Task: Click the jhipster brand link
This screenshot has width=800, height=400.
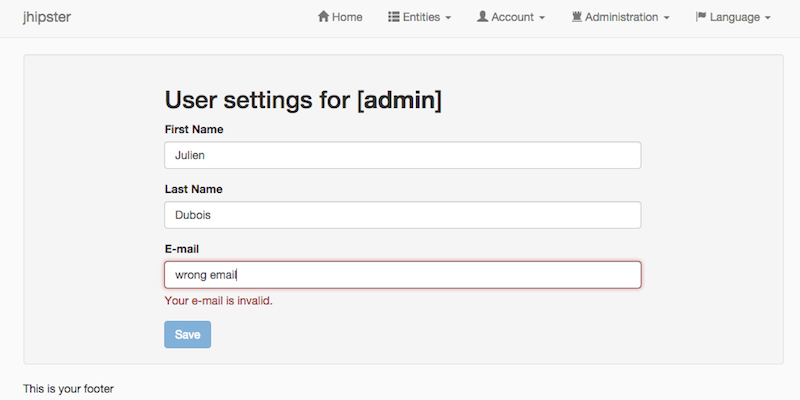Action: (46, 17)
